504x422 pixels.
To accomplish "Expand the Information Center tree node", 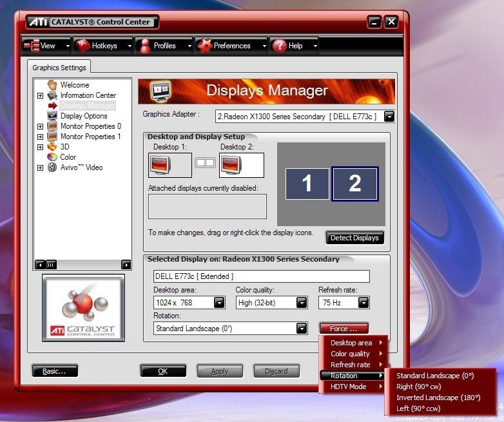I will [40, 95].
